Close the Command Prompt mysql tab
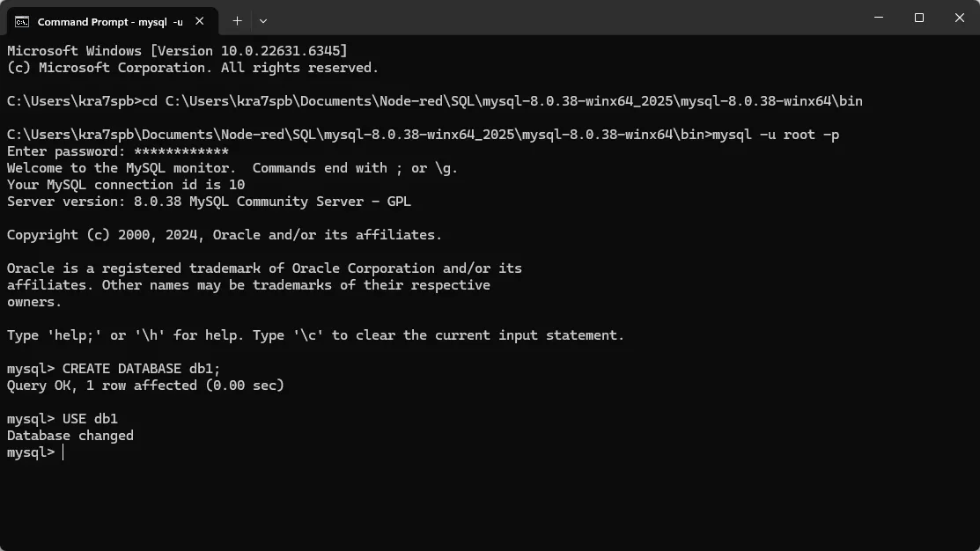Viewport: 980px width, 551px height. pyautogui.click(x=203, y=20)
